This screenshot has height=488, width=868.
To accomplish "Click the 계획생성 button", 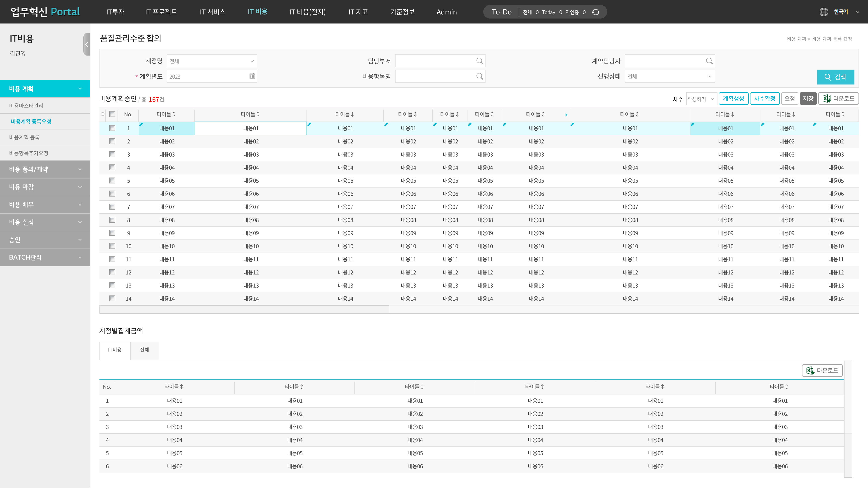I will [x=734, y=99].
